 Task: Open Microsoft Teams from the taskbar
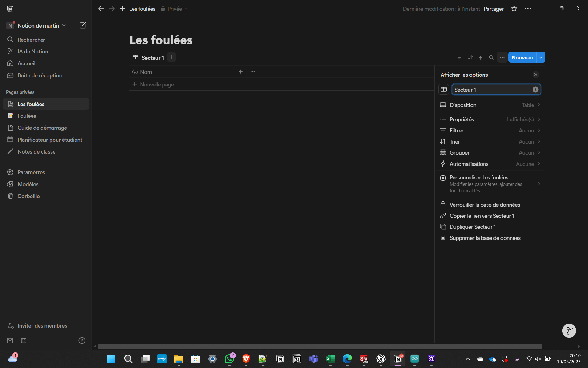314,359
